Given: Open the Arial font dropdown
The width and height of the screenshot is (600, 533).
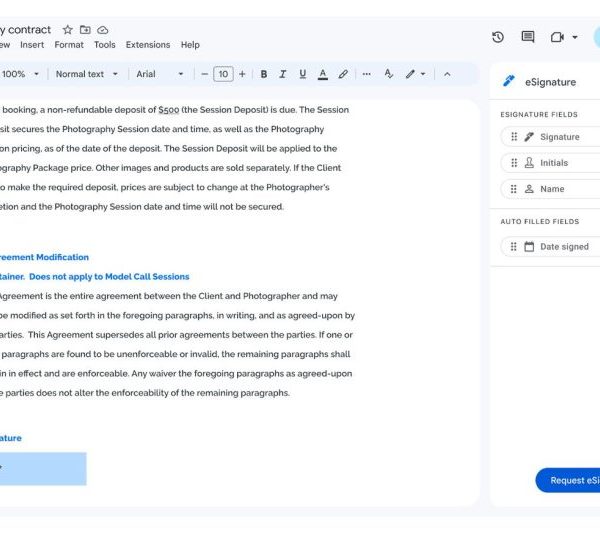Looking at the screenshot, I should coord(160,74).
